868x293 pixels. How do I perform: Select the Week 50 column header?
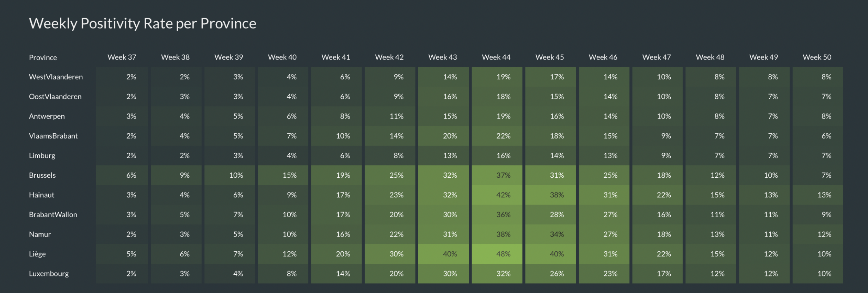pyautogui.click(x=817, y=57)
